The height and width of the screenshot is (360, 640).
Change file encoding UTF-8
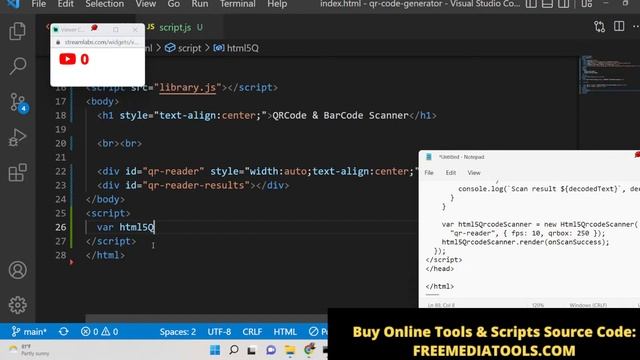tap(219, 332)
